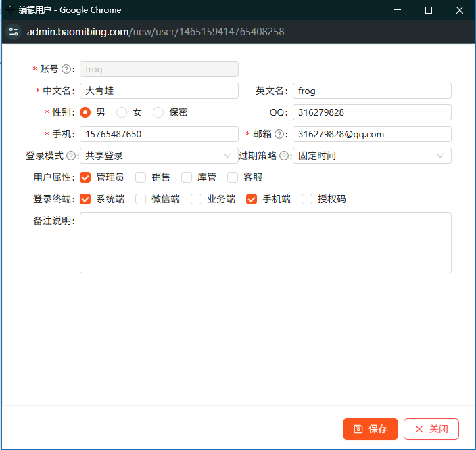476x450 pixels.
Task: Open the 共享登录 login mode dropdown
Action: (x=159, y=156)
